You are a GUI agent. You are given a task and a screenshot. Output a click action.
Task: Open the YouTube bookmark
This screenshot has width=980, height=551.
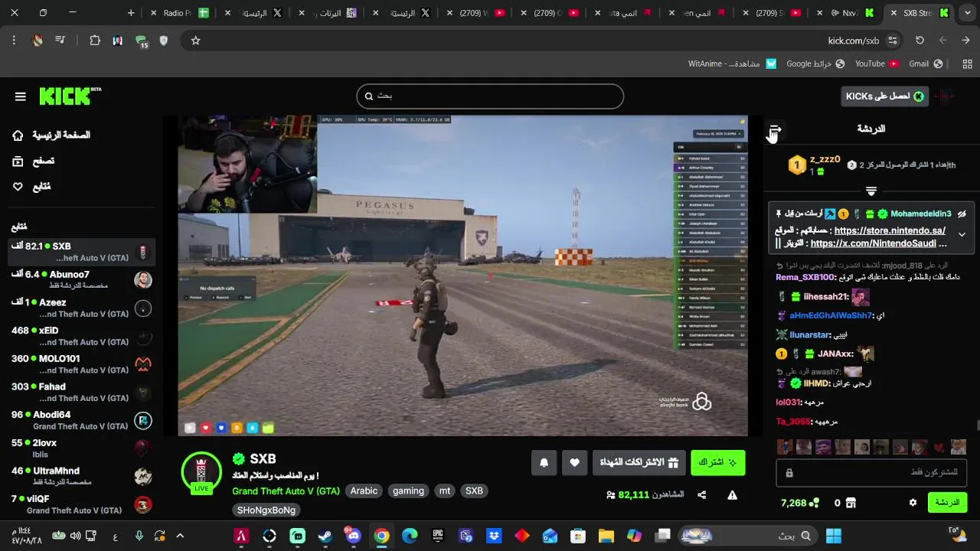pos(877,64)
